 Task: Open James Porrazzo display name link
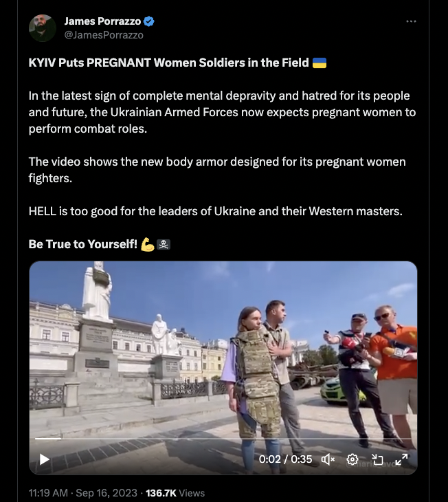click(x=102, y=21)
